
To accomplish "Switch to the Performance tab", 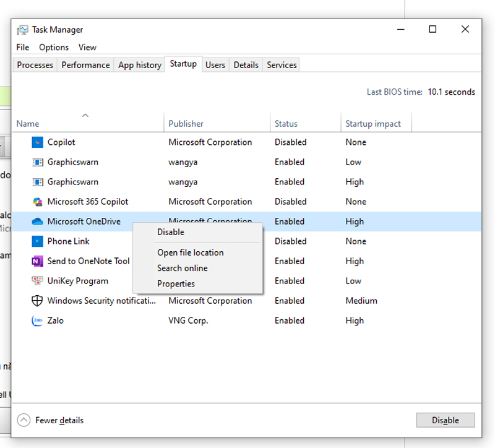I will [x=85, y=65].
